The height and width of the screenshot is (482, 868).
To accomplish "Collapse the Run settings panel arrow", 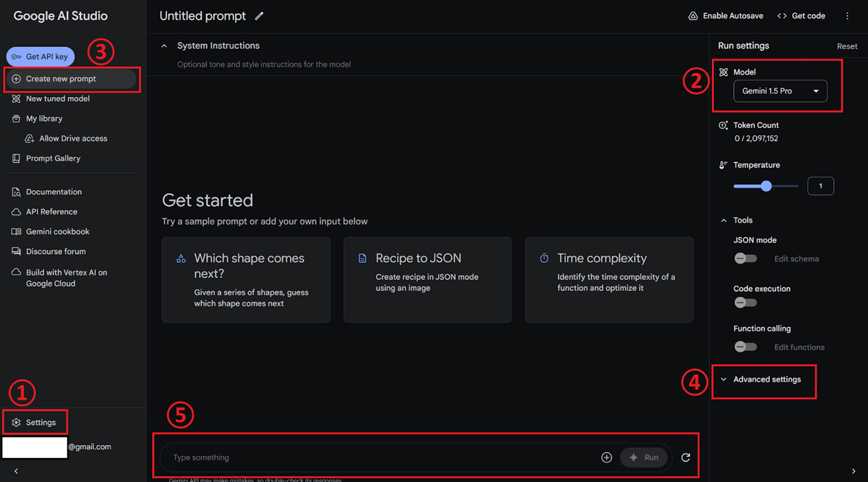I will [x=854, y=471].
